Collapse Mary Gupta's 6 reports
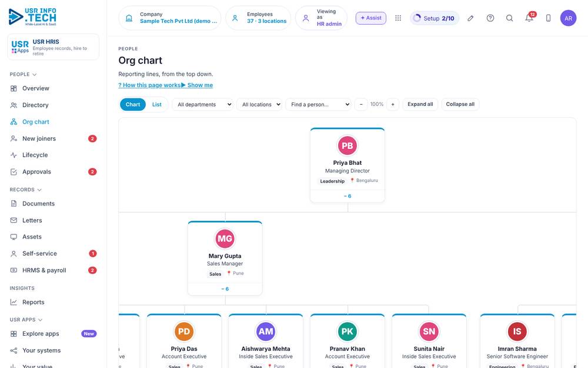The height and width of the screenshot is (368, 588). click(225, 289)
